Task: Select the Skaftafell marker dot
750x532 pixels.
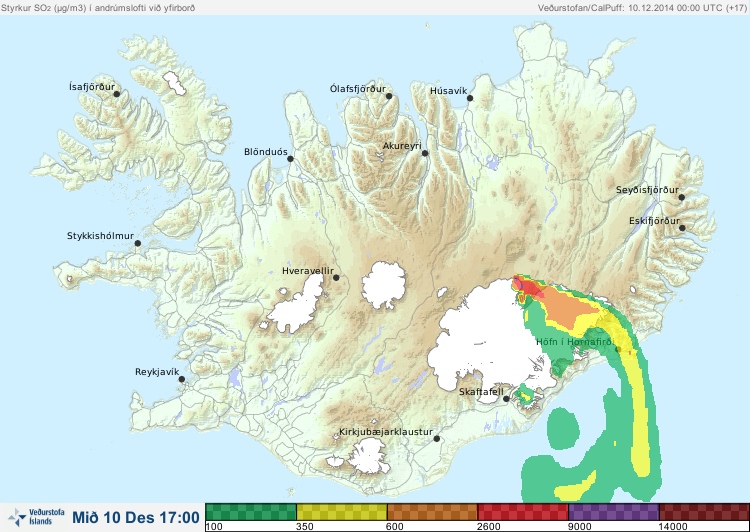Action: point(506,399)
